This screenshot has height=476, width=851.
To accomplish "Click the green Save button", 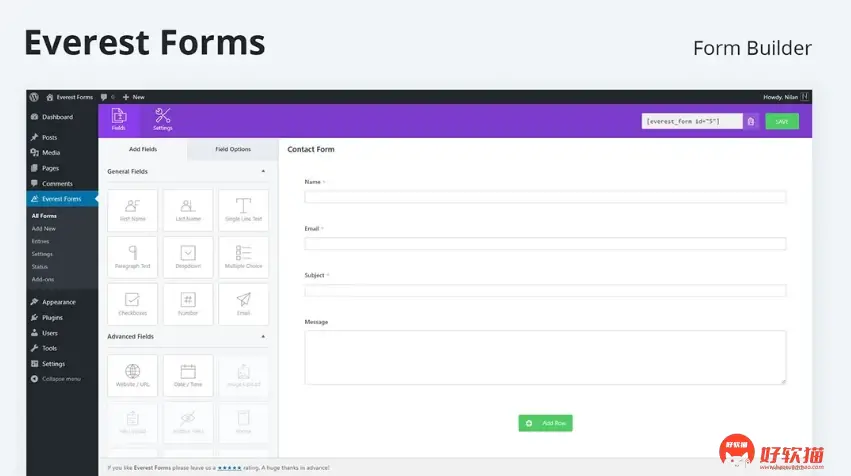I will tap(782, 121).
